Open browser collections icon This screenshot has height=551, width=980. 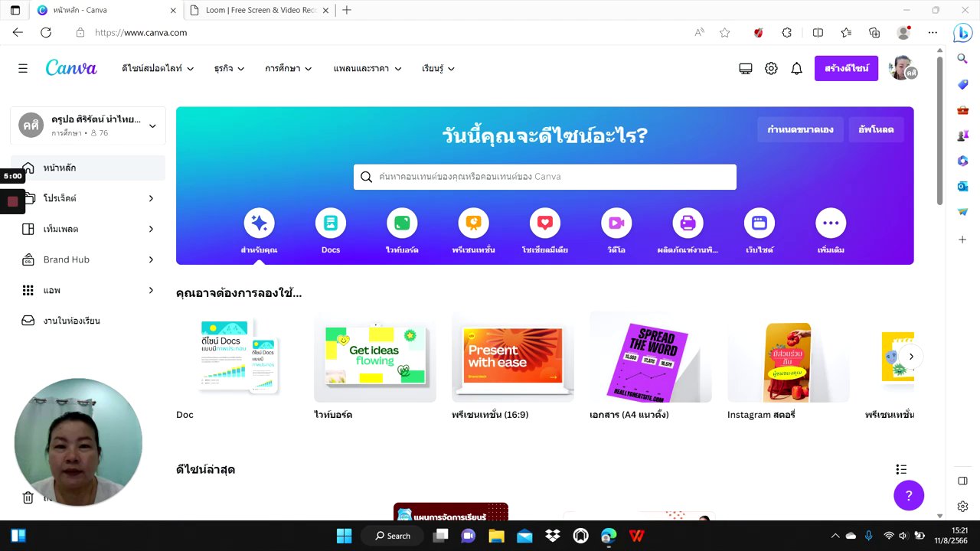pos(874,33)
